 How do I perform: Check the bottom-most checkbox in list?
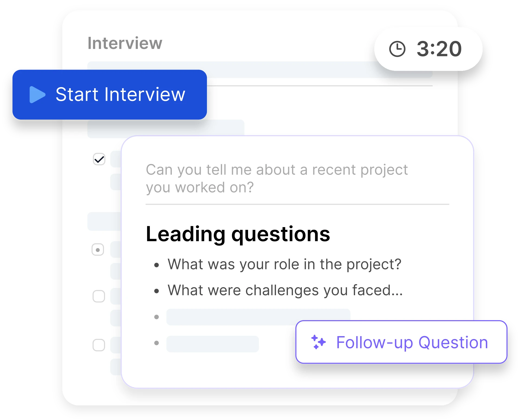coord(98,345)
